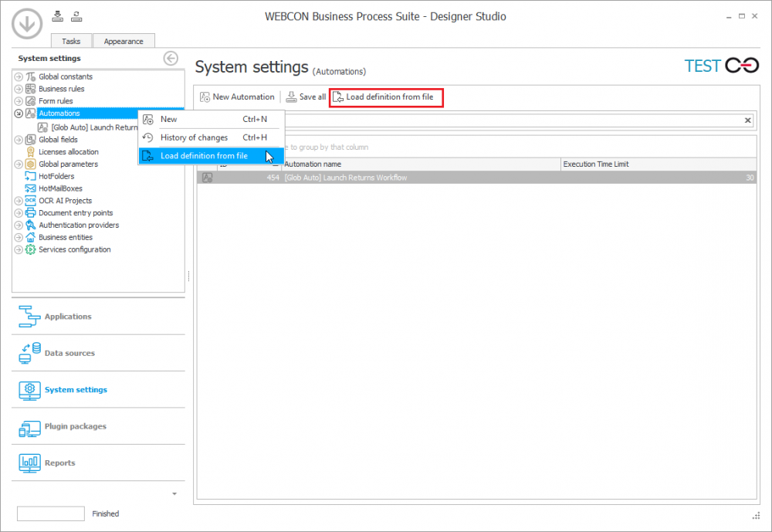Click the Applications section icon

[29, 317]
